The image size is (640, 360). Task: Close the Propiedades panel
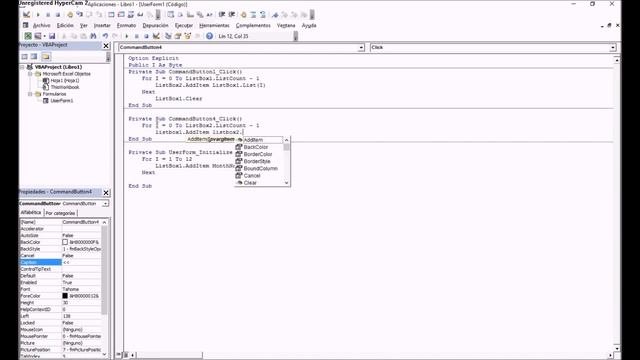click(106, 193)
